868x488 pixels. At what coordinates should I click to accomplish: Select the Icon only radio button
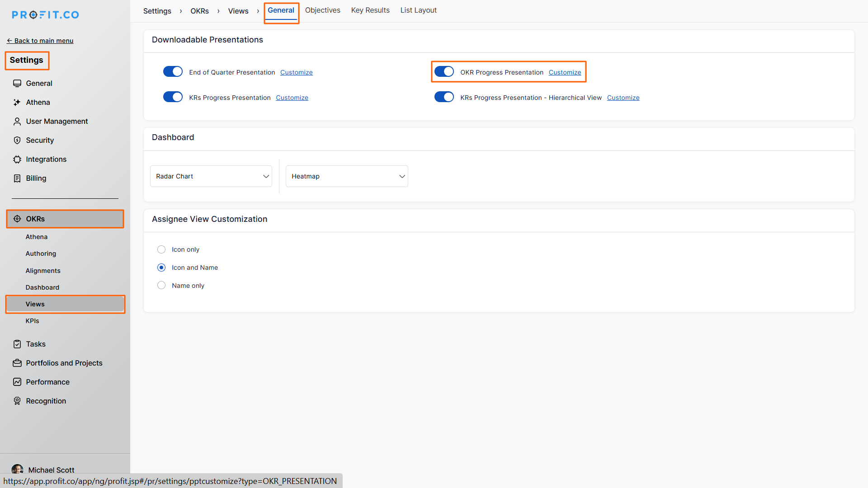(x=161, y=249)
